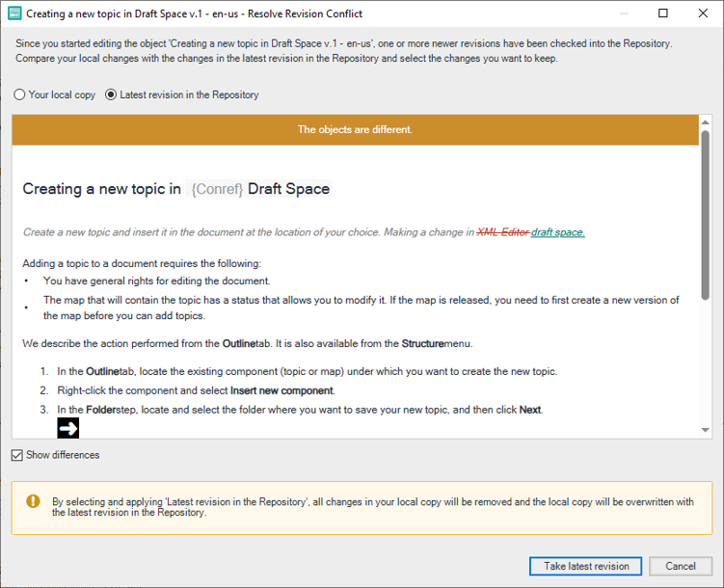Uncheck the Show differences checkbox
The image size is (724, 588).
click(17, 455)
